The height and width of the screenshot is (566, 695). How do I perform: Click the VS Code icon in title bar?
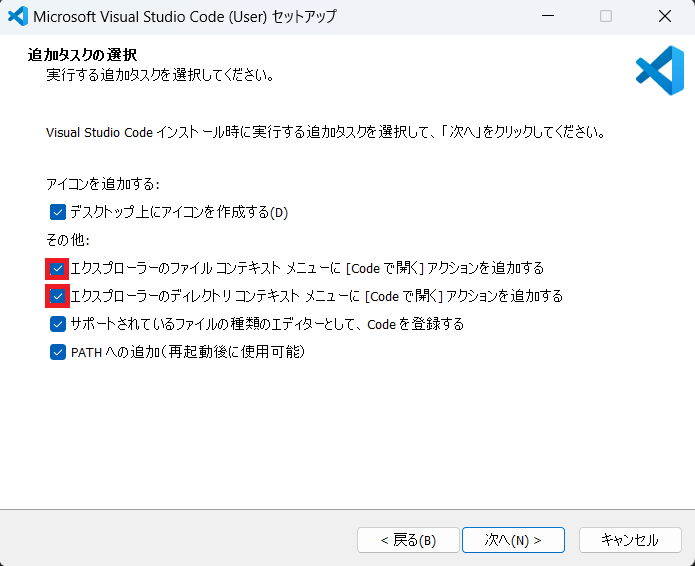[x=18, y=16]
